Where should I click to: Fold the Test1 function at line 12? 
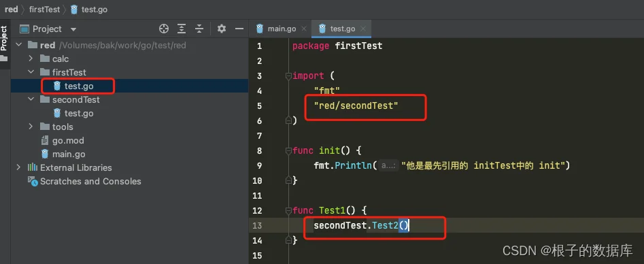point(288,211)
